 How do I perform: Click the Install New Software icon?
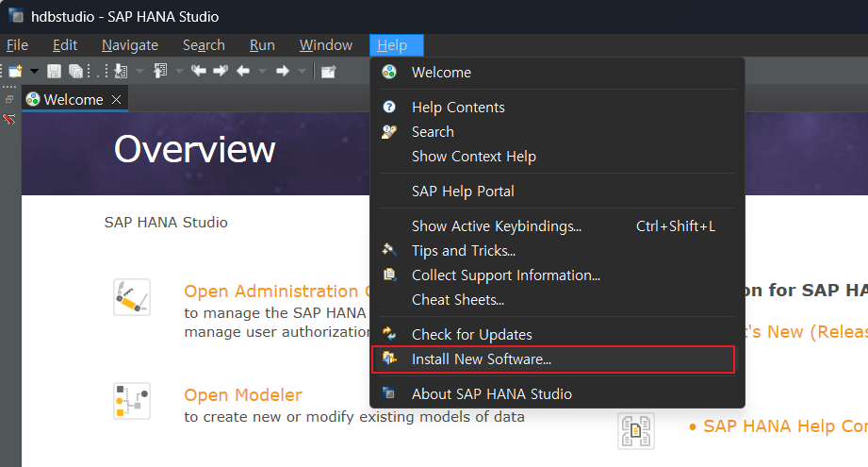(x=389, y=358)
